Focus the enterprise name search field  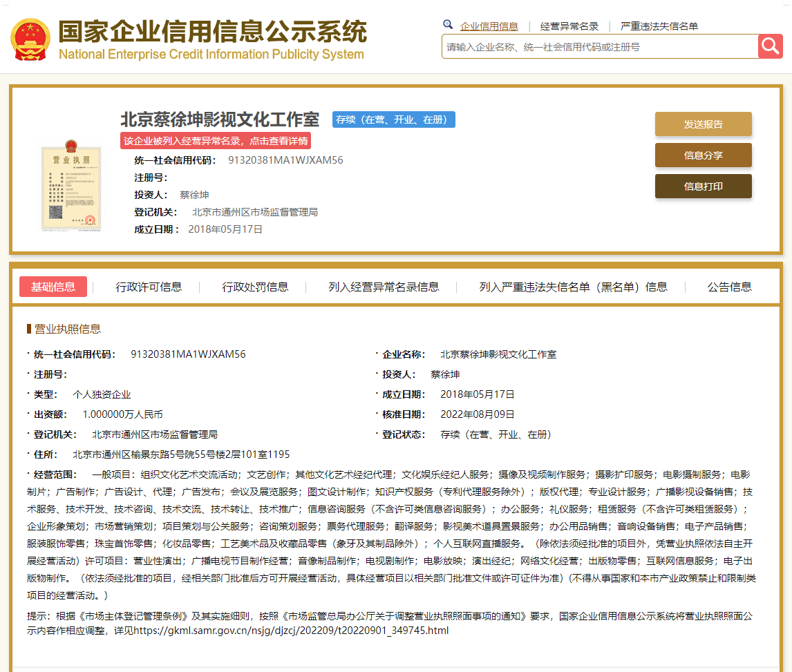pos(600,46)
